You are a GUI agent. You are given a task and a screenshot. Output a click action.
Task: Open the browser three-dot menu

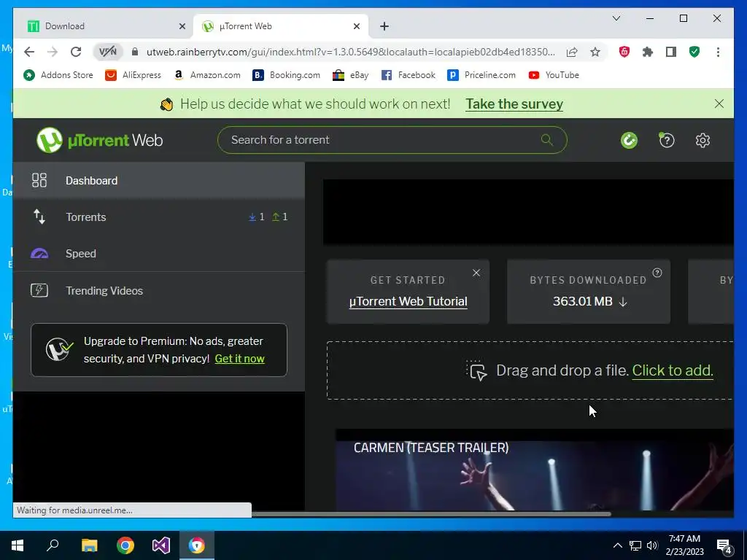tap(718, 52)
